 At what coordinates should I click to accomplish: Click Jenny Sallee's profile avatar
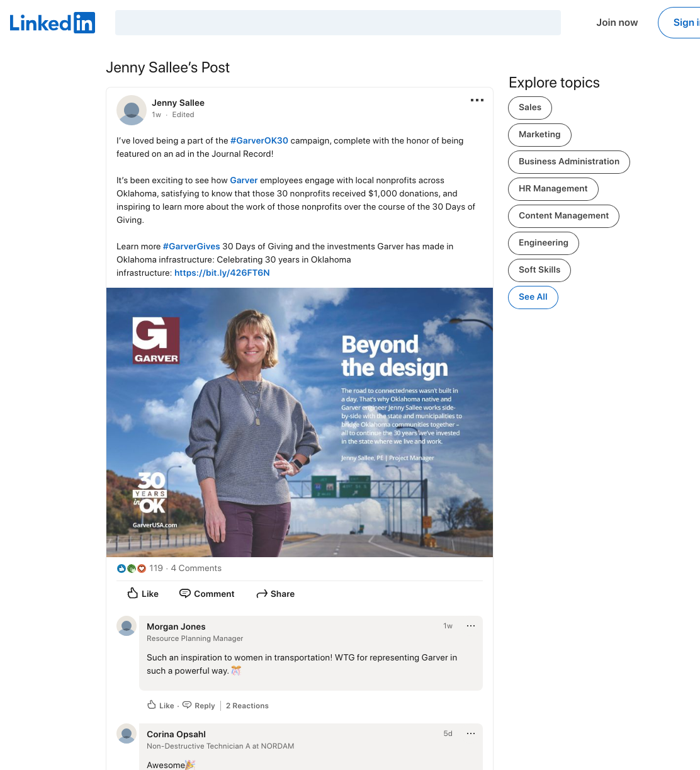pyautogui.click(x=132, y=110)
